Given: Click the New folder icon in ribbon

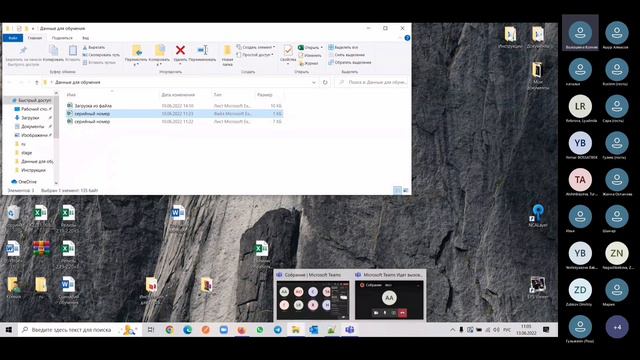Looking at the screenshot, I should click(x=227, y=51).
